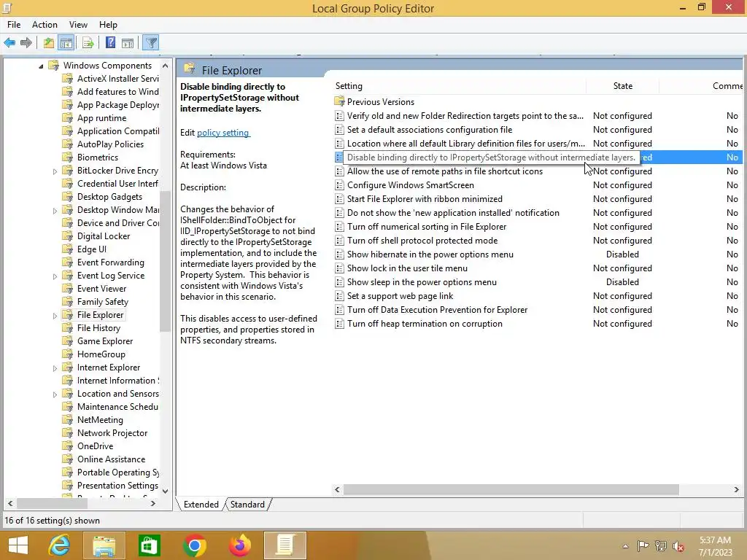Open the View menu
The height and width of the screenshot is (560, 747).
pyautogui.click(x=78, y=25)
